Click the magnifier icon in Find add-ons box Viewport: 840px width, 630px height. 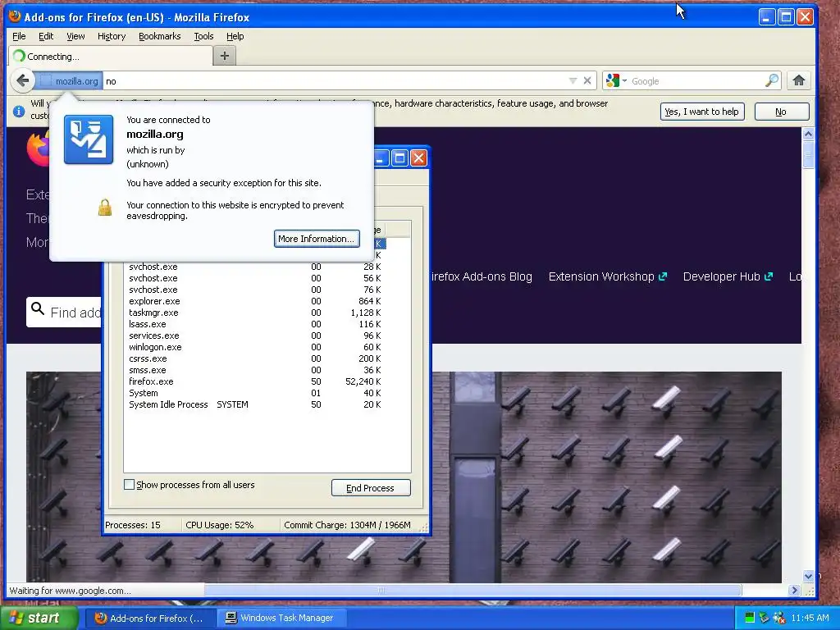coord(38,308)
